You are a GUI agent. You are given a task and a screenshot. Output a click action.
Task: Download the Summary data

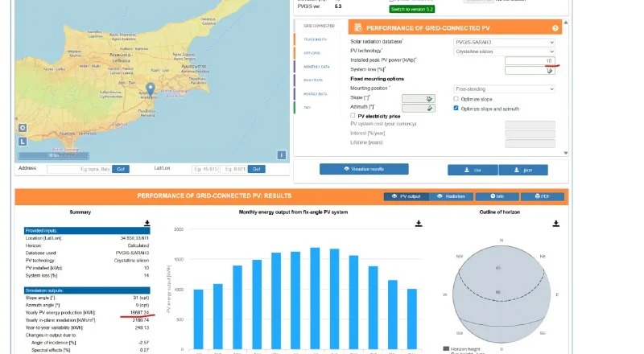coord(147,223)
